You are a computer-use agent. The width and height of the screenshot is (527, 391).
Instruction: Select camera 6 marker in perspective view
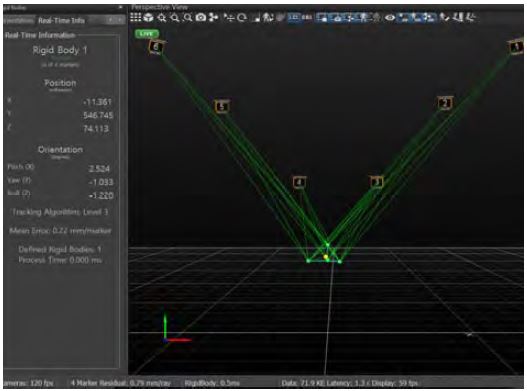tap(156, 47)
